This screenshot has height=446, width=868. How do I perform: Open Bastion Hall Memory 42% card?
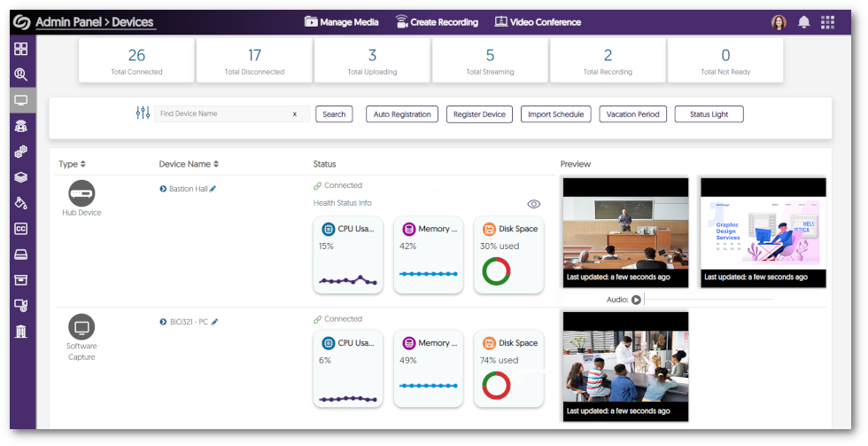(429, 254)
